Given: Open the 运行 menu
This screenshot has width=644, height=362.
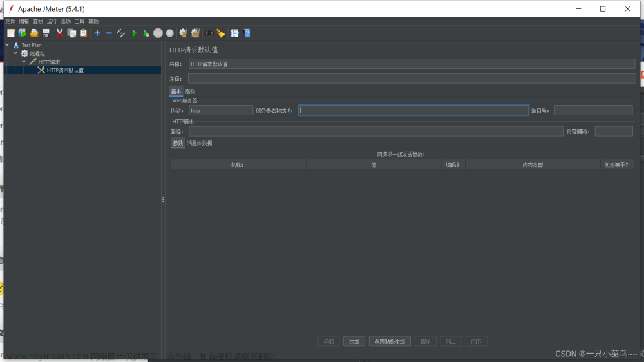Looking at the screenshot, I should pos(52,21).
